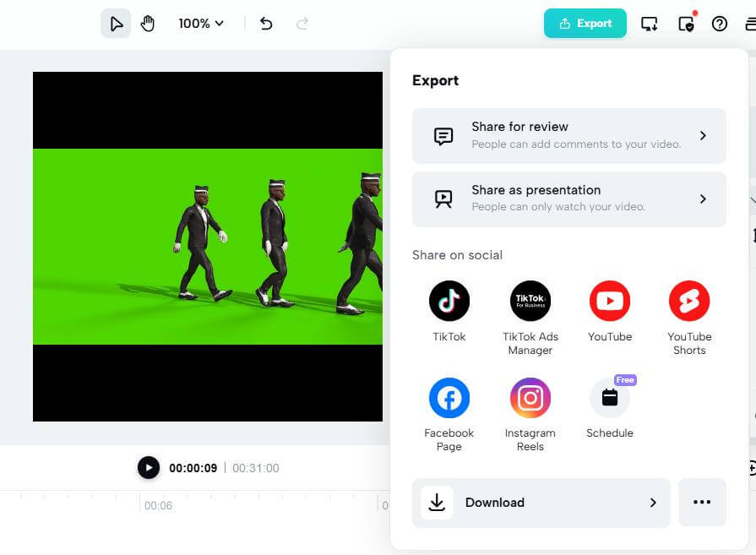Share the video to TikTok
Viewport: 756px width, 555px height.
[x=449, y=301]
